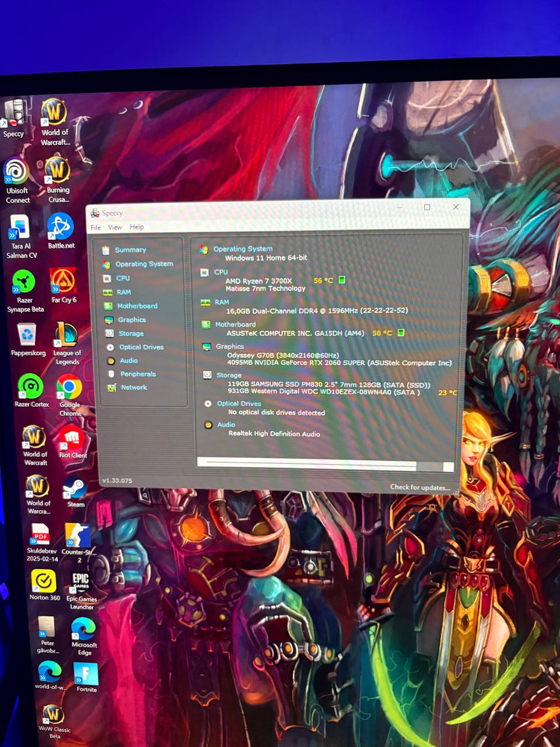The width and height of the screenshot is (560, 747).
Task: Select CPU in Speccy sidebar
Action: coord(123,278)
